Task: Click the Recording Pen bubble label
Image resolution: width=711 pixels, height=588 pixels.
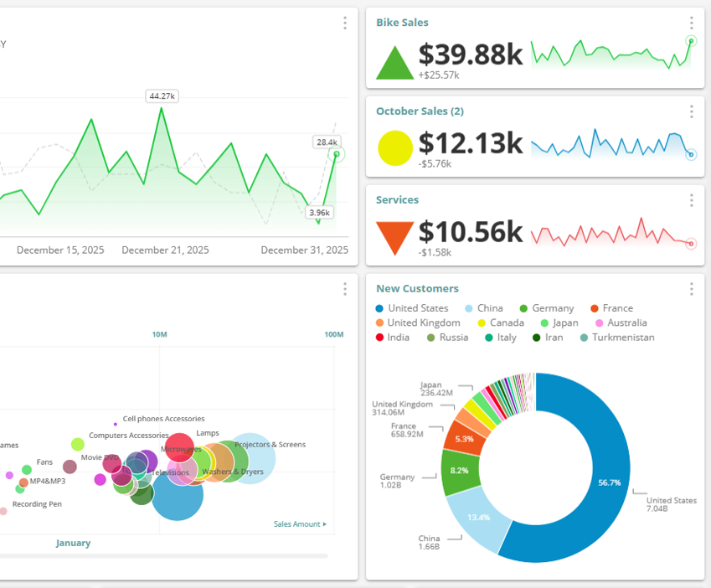Action: tap(37, 504)
